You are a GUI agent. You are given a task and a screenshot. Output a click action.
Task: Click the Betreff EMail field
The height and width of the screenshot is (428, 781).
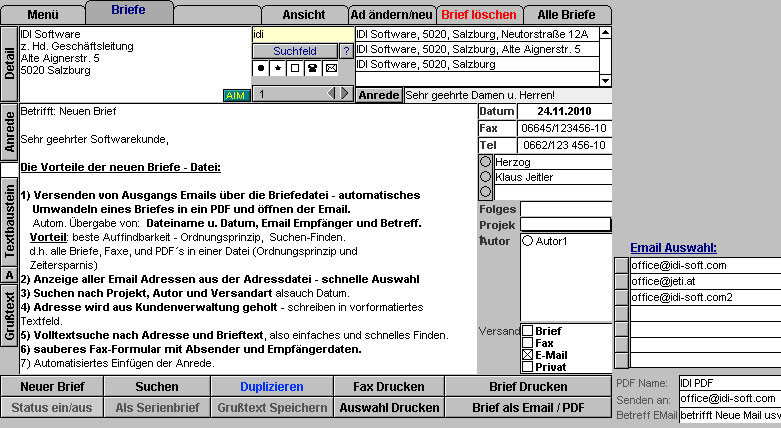coord(730,415)
